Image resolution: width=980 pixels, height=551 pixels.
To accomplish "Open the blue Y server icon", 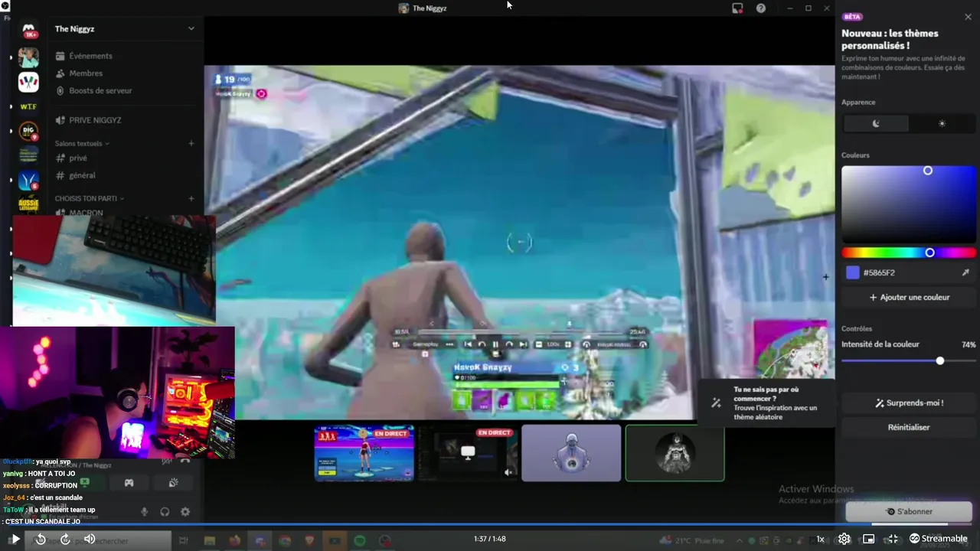I will tap(28, 180).
